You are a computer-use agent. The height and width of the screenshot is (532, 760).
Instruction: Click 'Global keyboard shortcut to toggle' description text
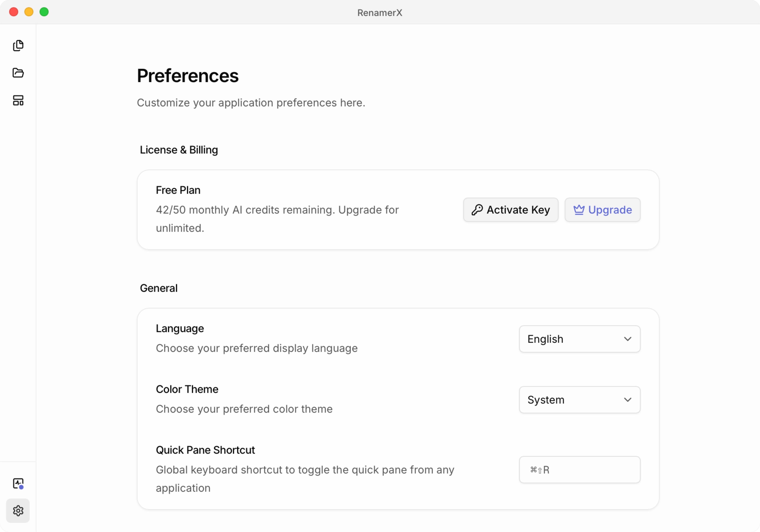(305, 479)
